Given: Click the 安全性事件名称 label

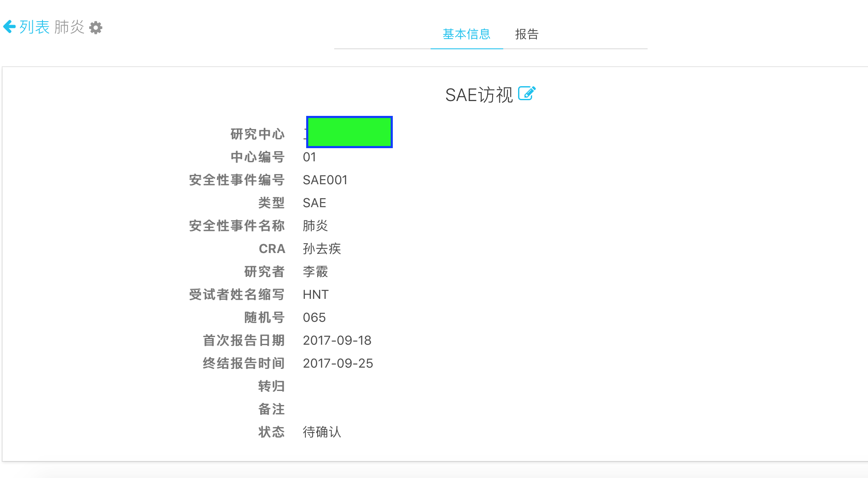Looking at the screenshot, I should [x=237, y=226].
